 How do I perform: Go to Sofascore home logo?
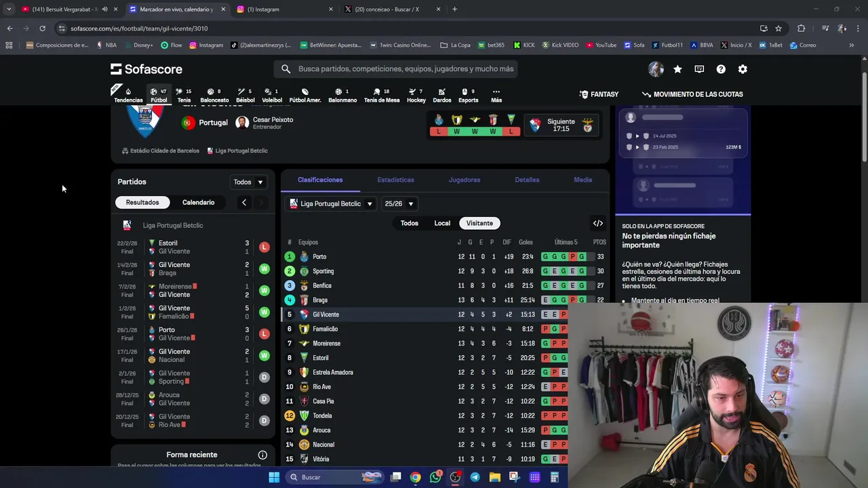click(x=146, y=69)
